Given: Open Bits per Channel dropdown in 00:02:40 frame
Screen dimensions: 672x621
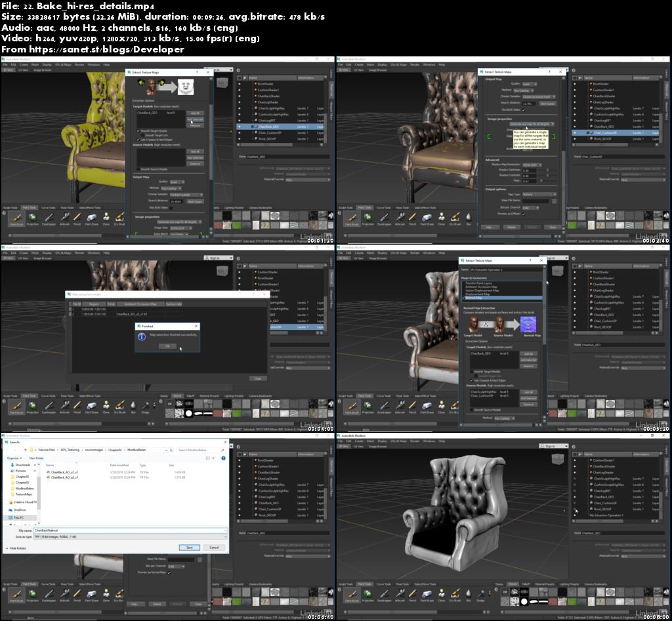Looking at the screenshot, I should pyautogui.click(x=530, y=208).
